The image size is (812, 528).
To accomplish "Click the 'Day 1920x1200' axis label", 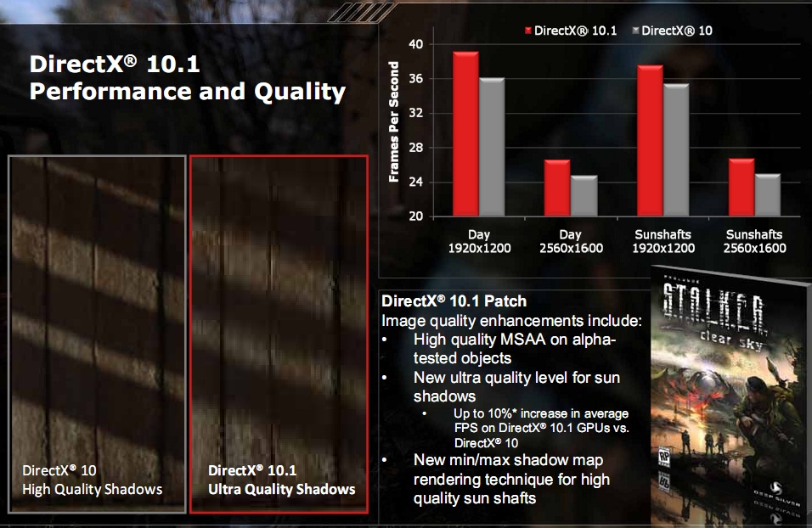I will [479, 241].
